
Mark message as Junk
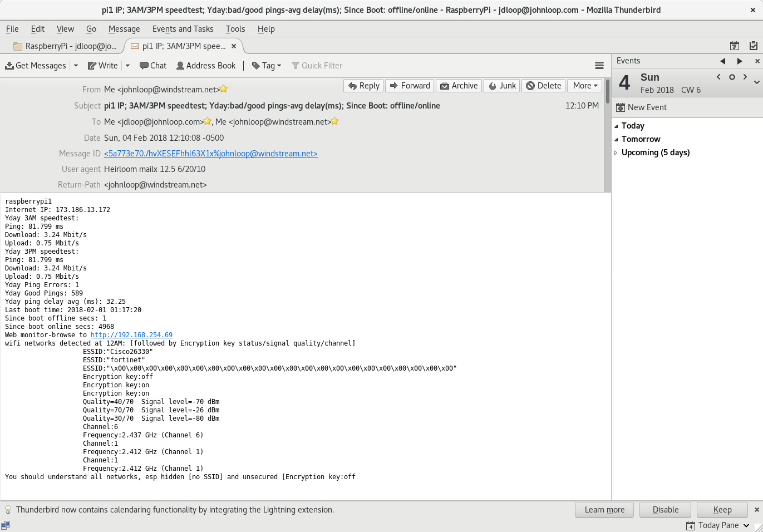501,86
